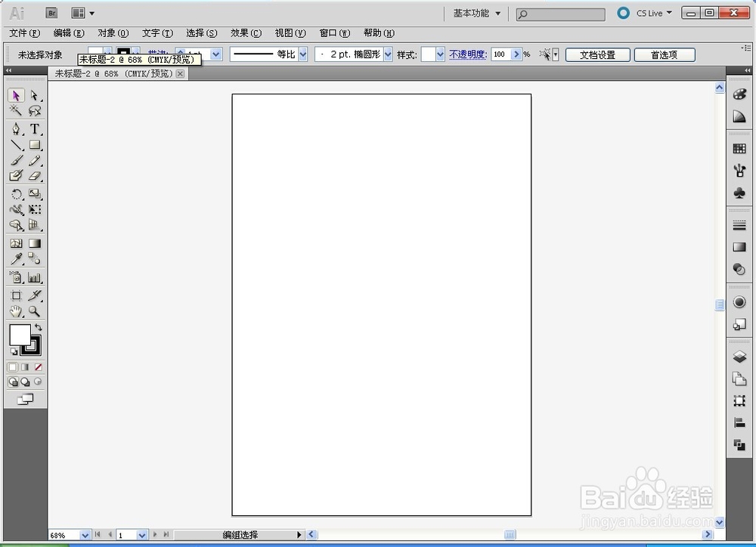The width and height of the screenshot is (756, 547).
Task: Select the Hand tool
Action: [x=16, y=311]
